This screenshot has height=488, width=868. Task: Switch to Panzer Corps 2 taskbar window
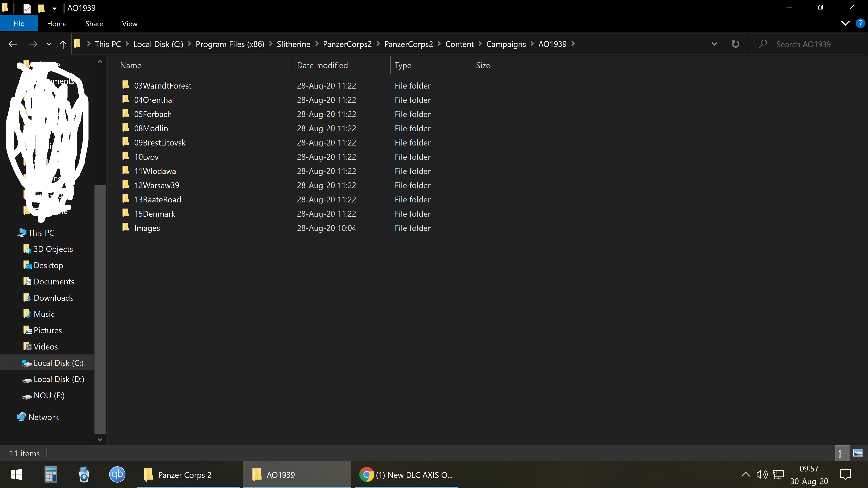188,474
